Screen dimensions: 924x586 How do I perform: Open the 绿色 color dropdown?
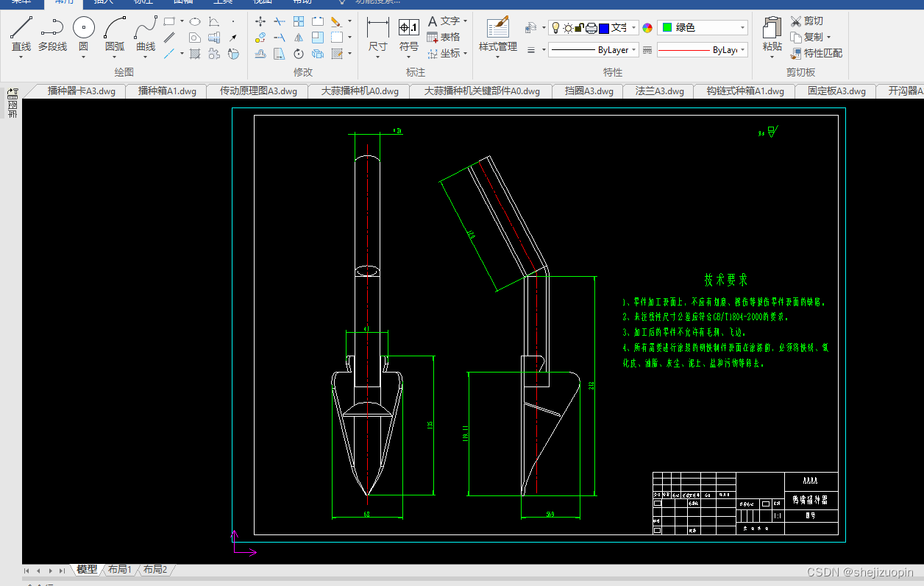(x=743, y=28)
